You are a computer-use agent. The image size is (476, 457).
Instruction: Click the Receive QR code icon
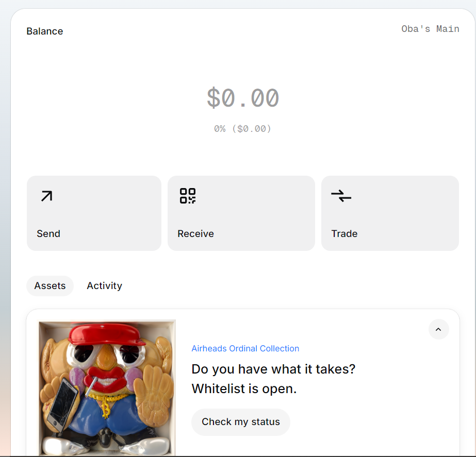tap(188, 196)
